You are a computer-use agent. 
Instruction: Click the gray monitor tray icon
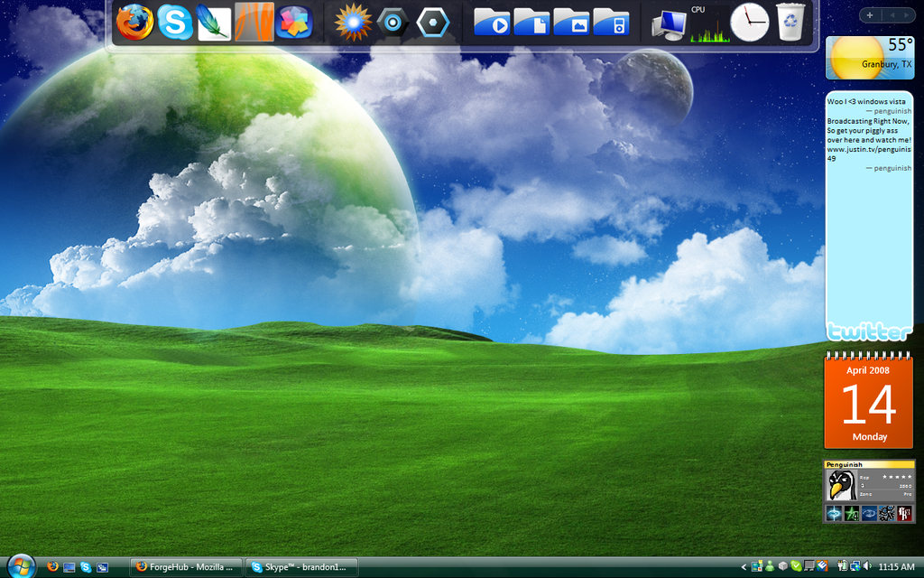coord(809,567)
